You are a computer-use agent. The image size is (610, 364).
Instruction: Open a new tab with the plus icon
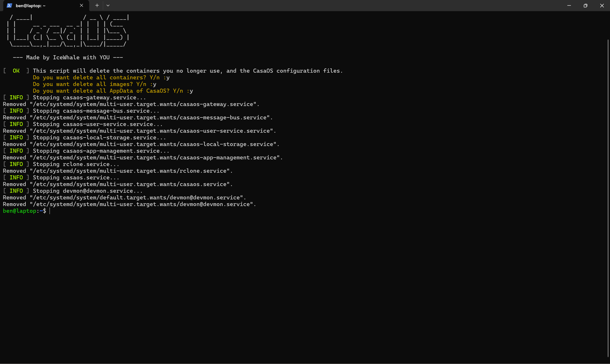97,5
